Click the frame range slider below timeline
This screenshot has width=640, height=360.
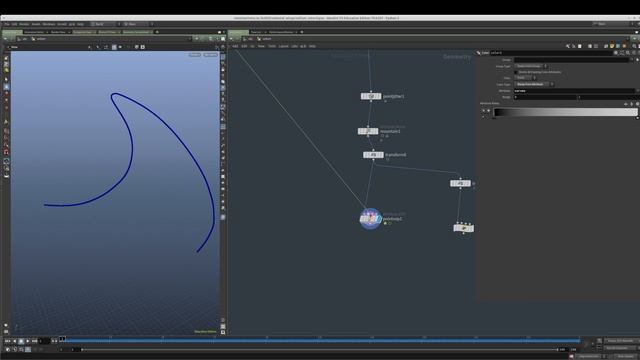320,349
